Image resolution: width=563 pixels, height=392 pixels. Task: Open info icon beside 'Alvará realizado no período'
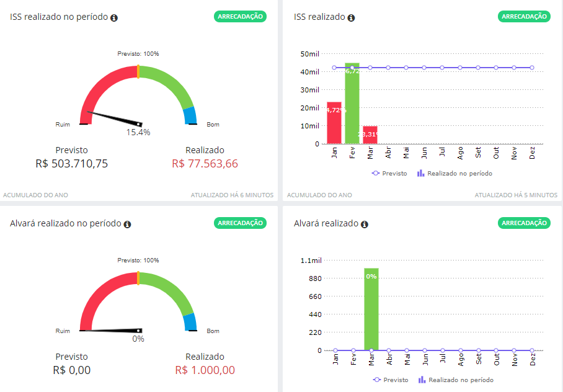click(127, 224)
